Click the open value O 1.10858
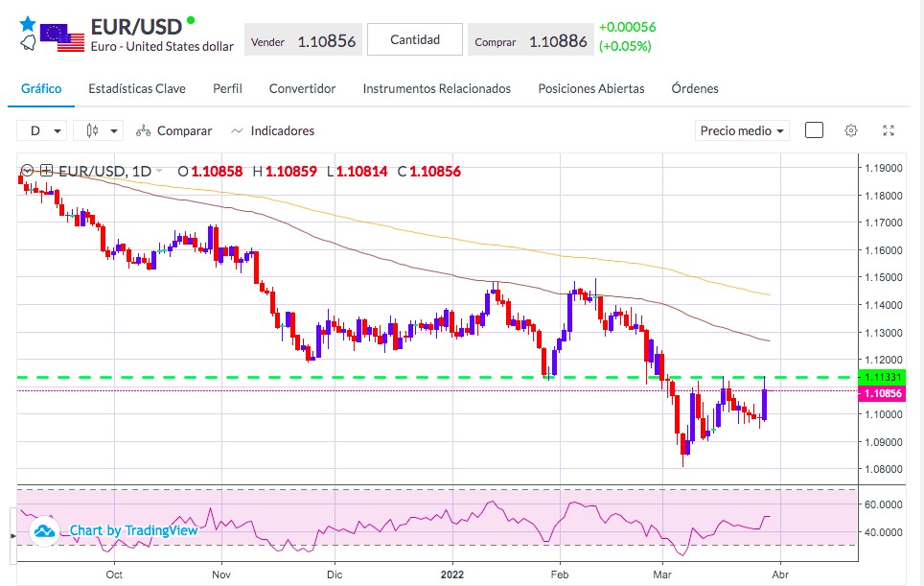 coord(210,172)
